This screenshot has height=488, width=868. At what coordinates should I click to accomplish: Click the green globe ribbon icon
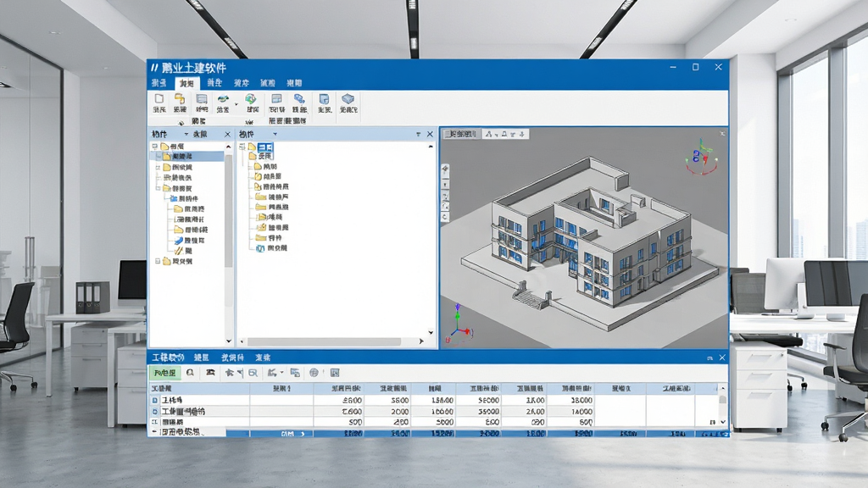[x=251, y=99]
